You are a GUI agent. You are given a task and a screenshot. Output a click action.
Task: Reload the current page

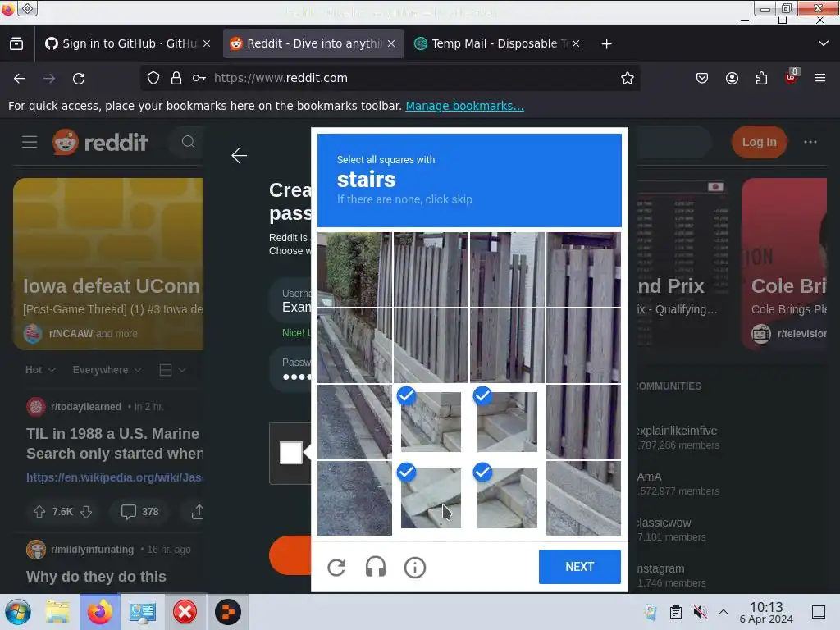[x=79, y=78]
